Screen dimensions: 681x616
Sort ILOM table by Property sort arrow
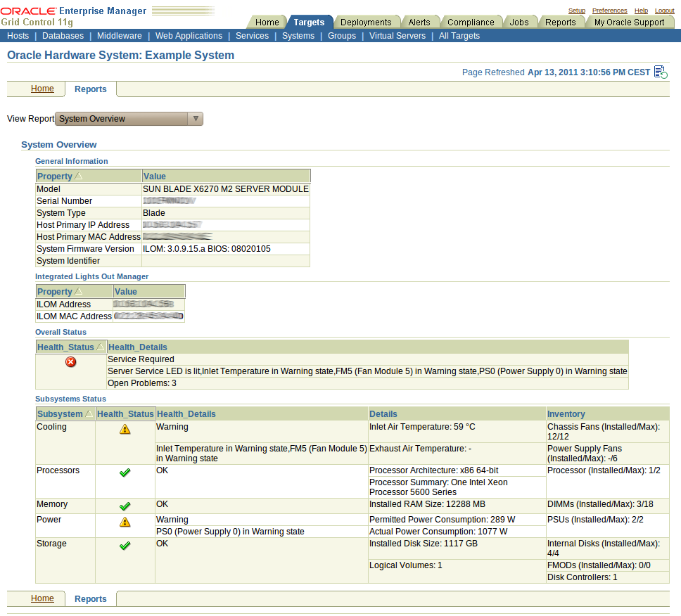point(79,292)
